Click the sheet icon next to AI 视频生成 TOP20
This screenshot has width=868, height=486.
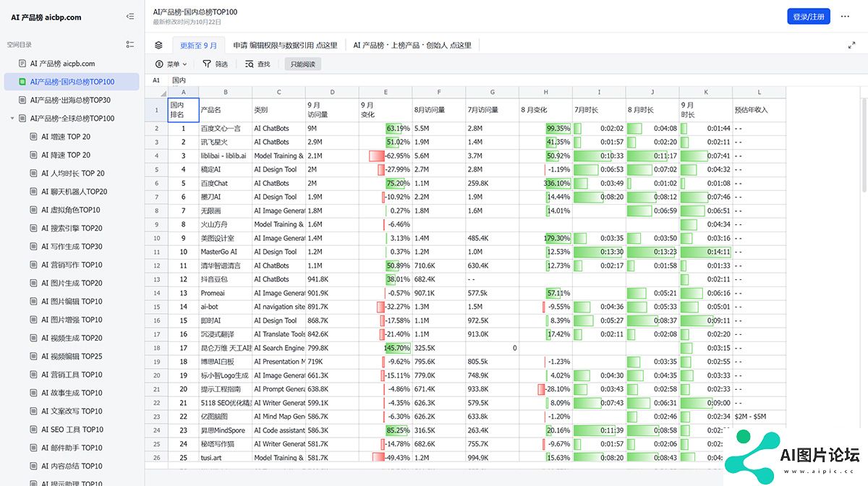coord(34,338)
